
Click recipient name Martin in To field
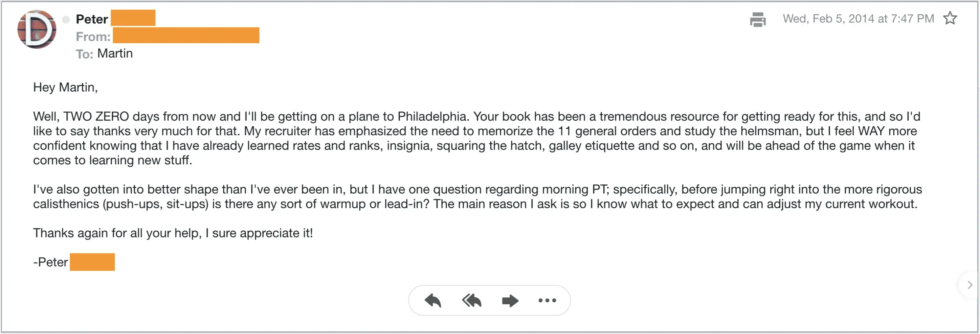115,53
